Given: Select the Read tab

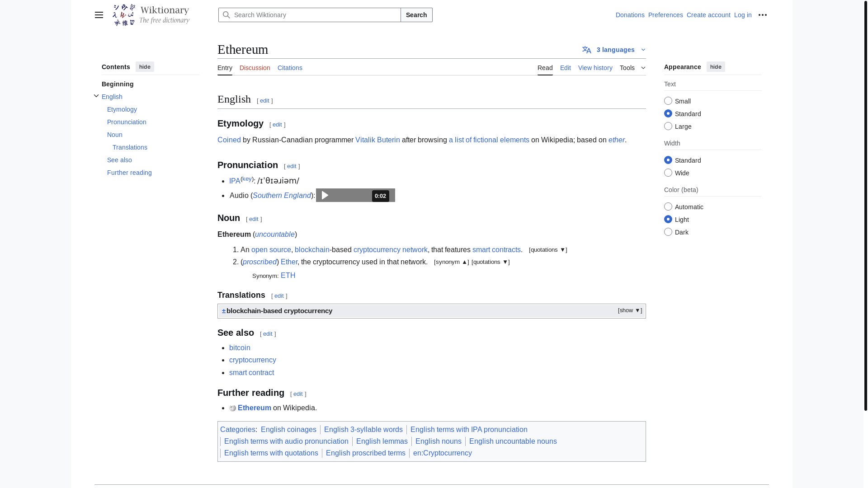Looking at the screenshot, I should click(545, 68).
